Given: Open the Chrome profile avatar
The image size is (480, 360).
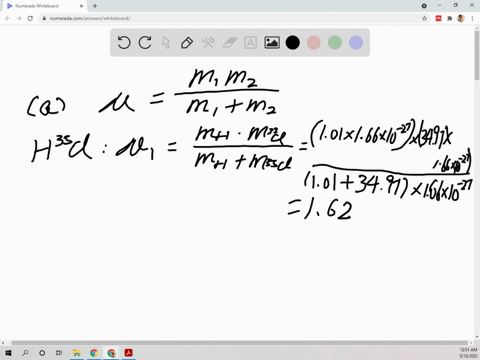Looking at the screenshot, I should tap(461, 18).
